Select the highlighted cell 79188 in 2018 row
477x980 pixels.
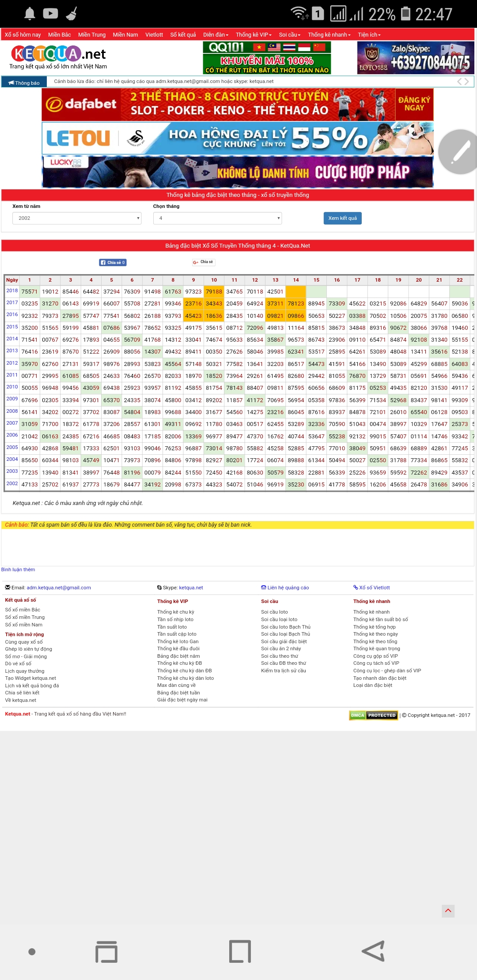pos(214,291)
